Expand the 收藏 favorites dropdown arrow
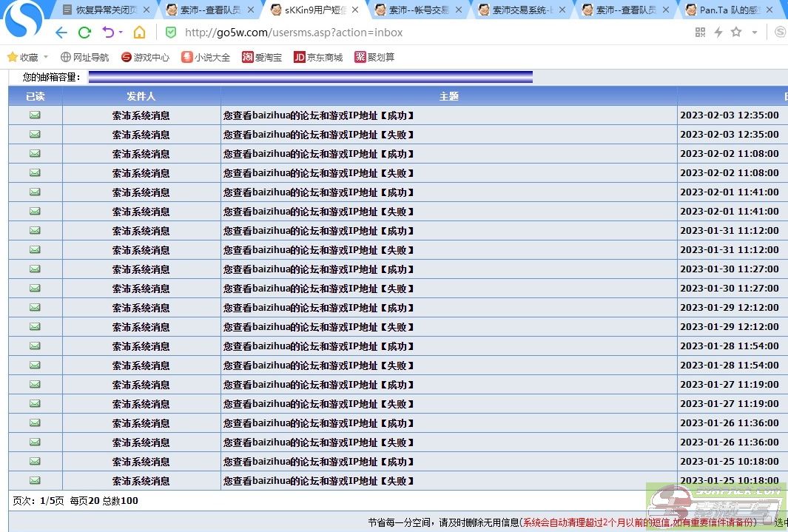 click(46, 57)
